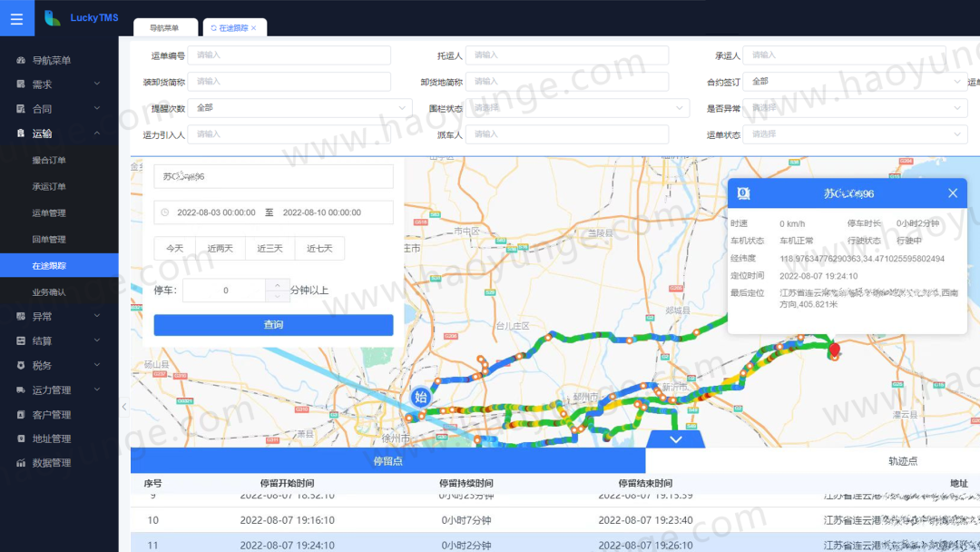Click the vehicle icon in popup header

coord(743,193)
